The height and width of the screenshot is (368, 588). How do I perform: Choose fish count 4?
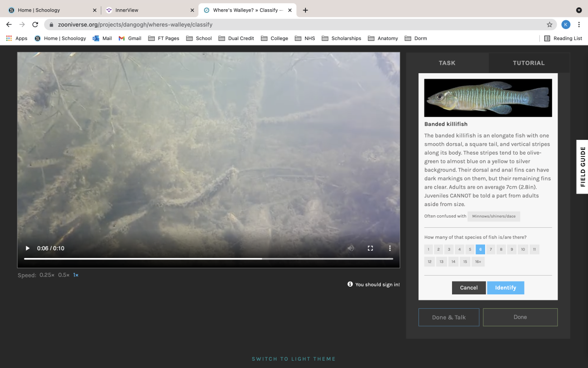459,249
